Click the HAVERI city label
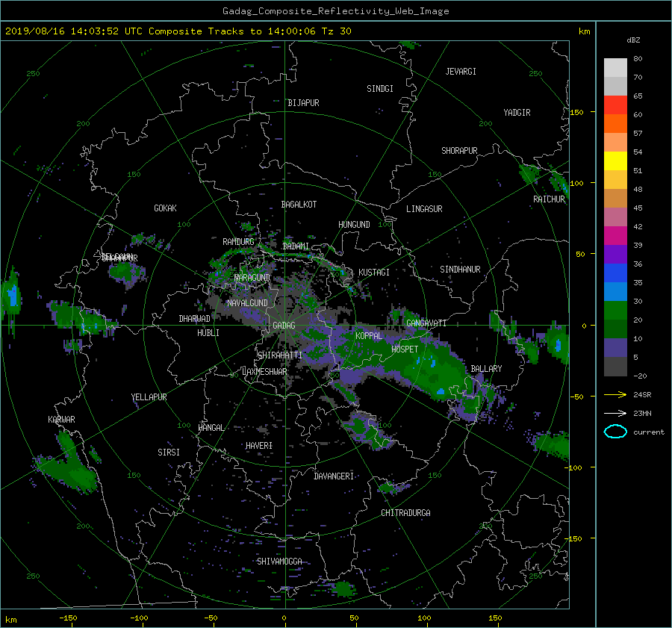This screenshot has height=628, width=672. [x=259, y=446]
